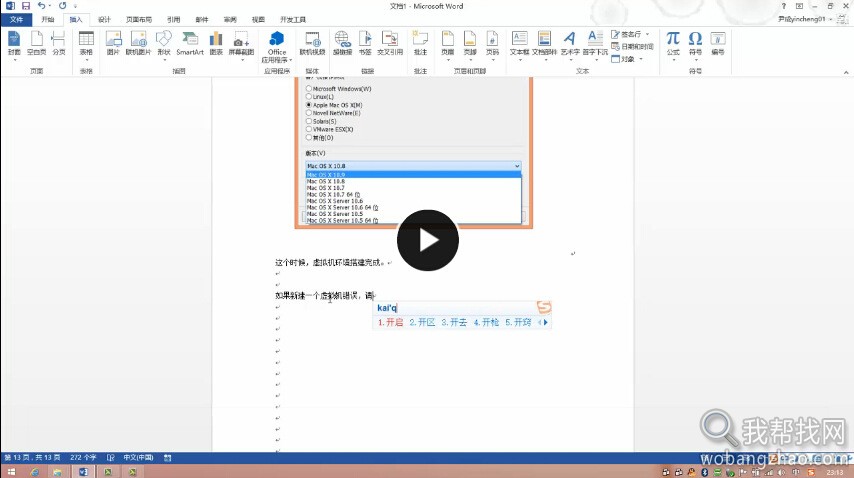
Task: Switch to the Home (开始) tab
Action: (48, 20)
